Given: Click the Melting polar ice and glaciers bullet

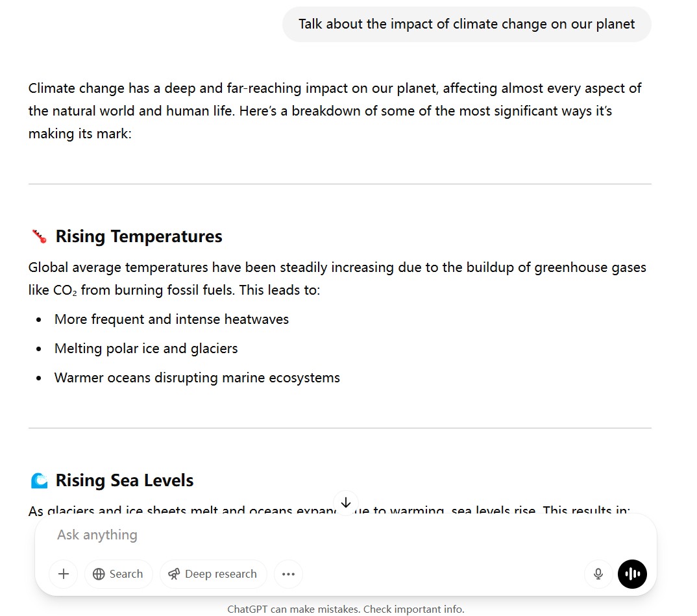Looking at the screenshot, I should coord(146,349).
